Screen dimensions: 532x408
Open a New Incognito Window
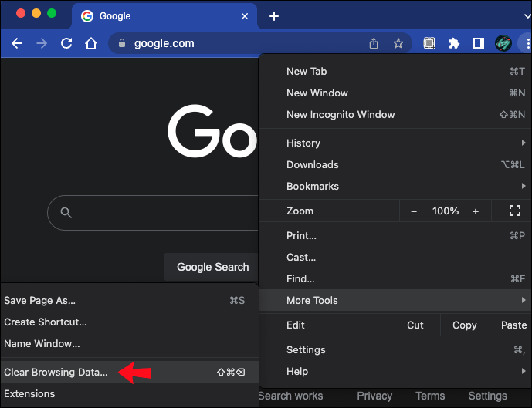coord(395,115)
